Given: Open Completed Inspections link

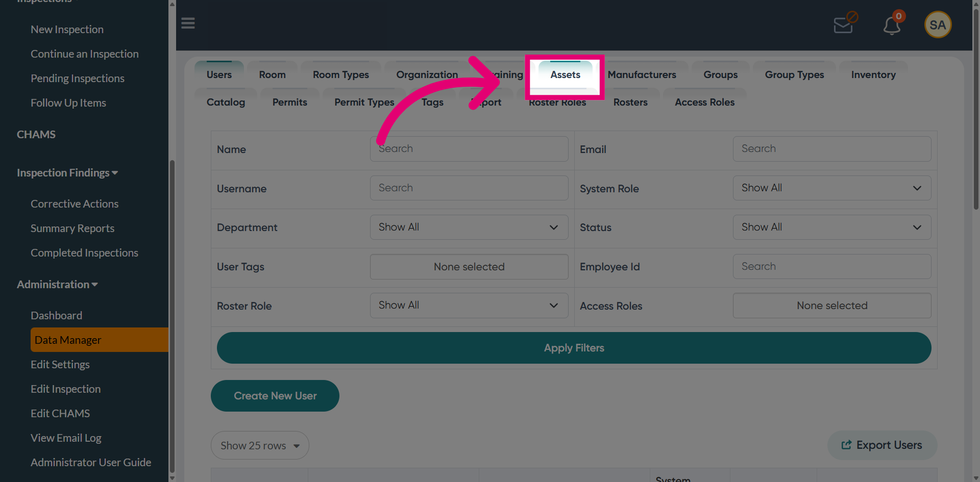Looking at the screenshot, I should [x=84, y=253].
